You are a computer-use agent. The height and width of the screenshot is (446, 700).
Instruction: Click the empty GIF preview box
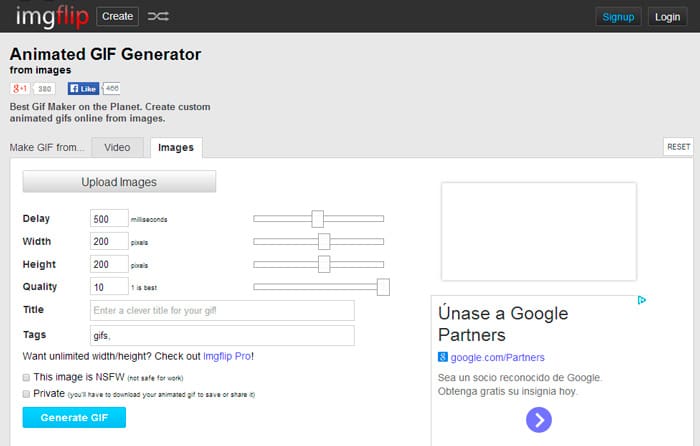539,231
